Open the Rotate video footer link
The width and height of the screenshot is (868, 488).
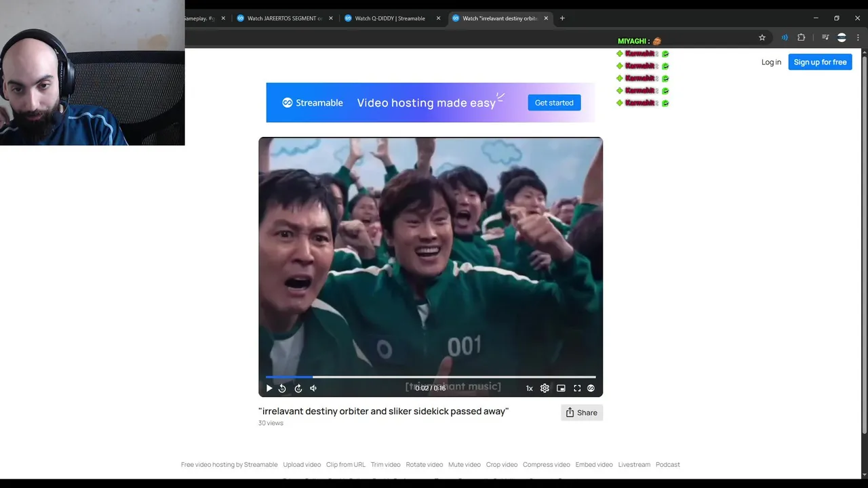pyautogui.click(x=425, y=465)
